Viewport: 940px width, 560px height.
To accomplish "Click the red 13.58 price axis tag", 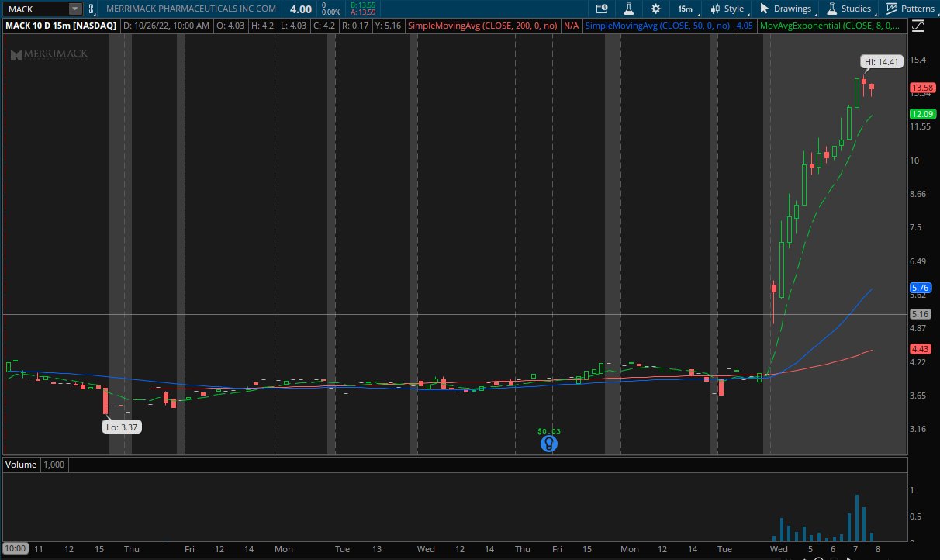I will click(x=922, y=88).
